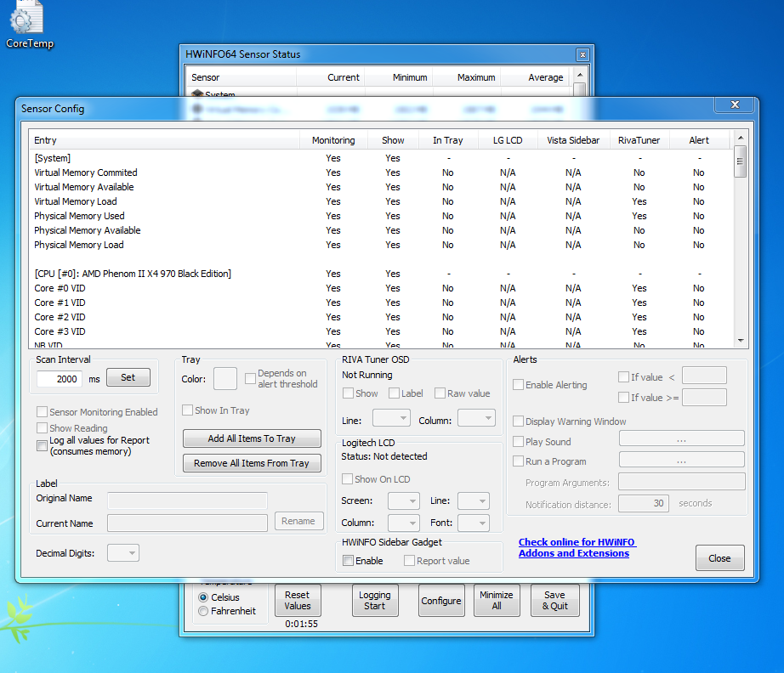
Task: Click the scan interval ms field
Action: (59, 379)
